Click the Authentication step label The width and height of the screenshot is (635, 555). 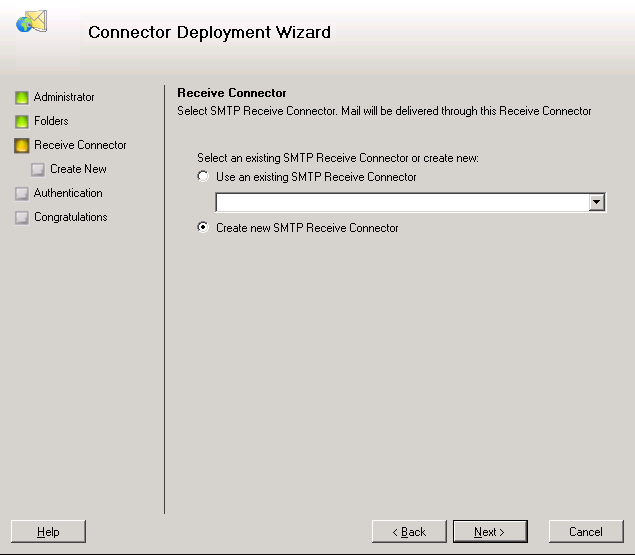68,193
